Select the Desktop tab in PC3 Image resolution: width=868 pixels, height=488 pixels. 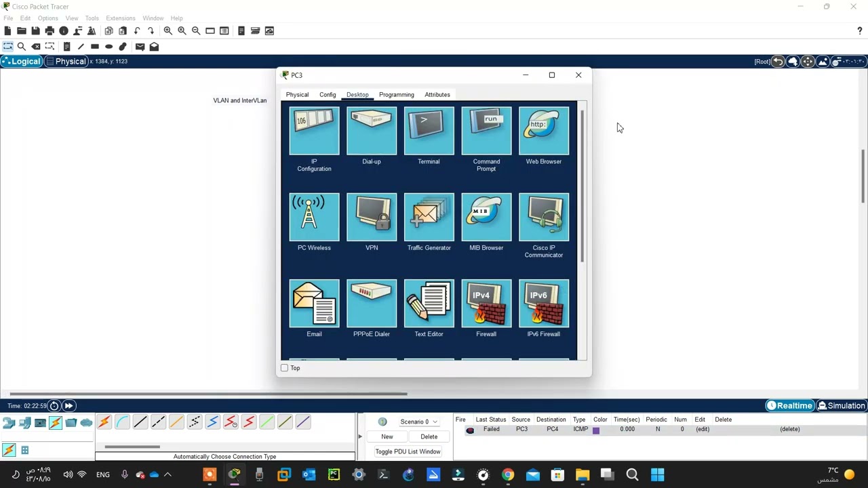tap(357, 95)
